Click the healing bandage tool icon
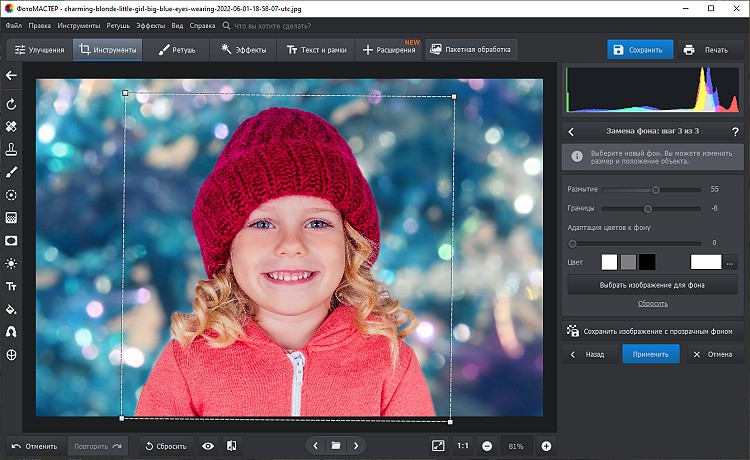 (x=11, y=127)
